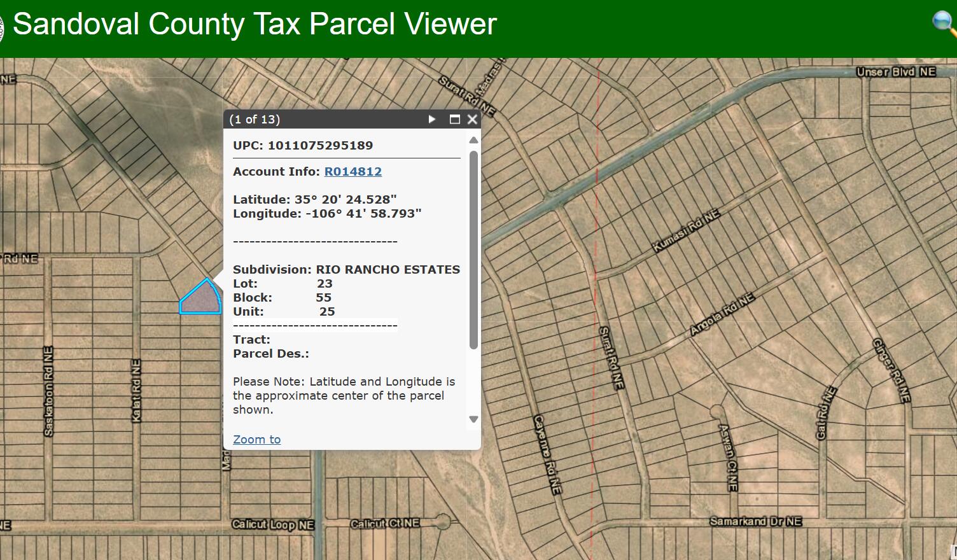Image resolution: width=957 pixels, height=560 pixels.
Task: Close the parcel info popup
Action: [x=472, y=119]
